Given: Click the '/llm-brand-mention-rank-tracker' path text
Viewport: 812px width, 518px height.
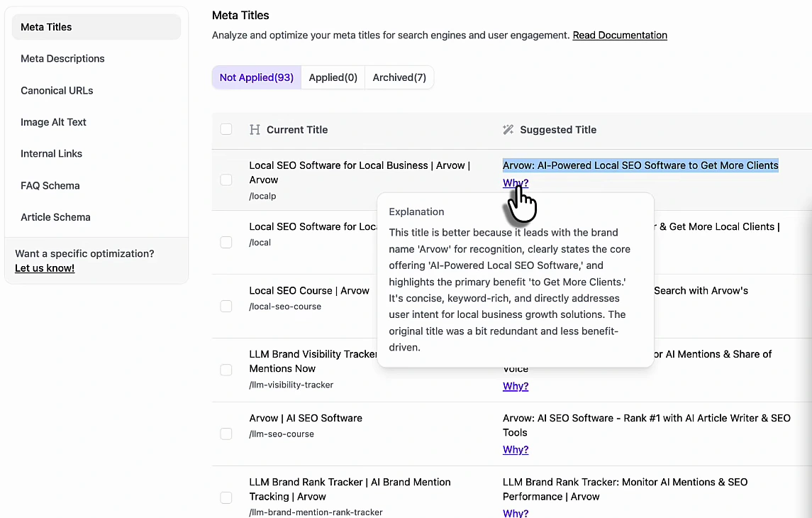Looking at the screenshot, I should [316, 512].
